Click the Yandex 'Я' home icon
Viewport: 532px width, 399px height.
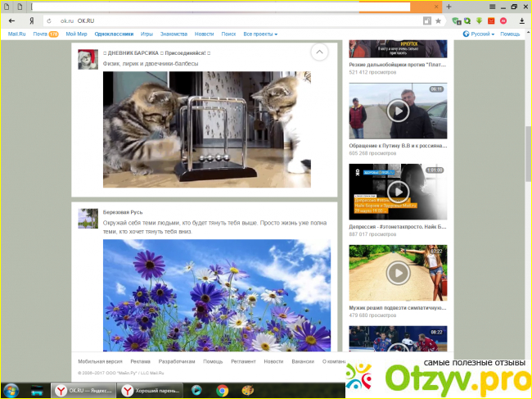pos(31,20)
